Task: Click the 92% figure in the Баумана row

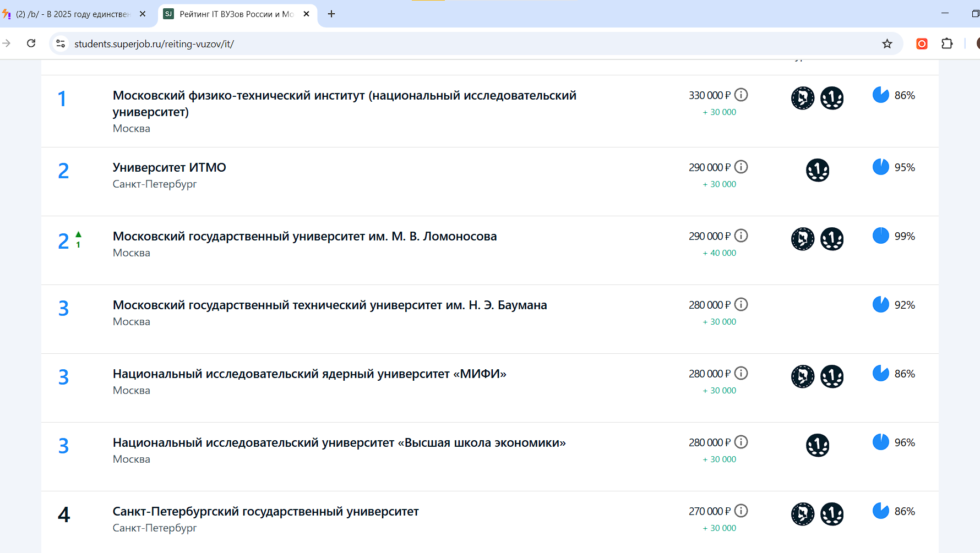Action: pyautogui.click(x=905, y=305)
